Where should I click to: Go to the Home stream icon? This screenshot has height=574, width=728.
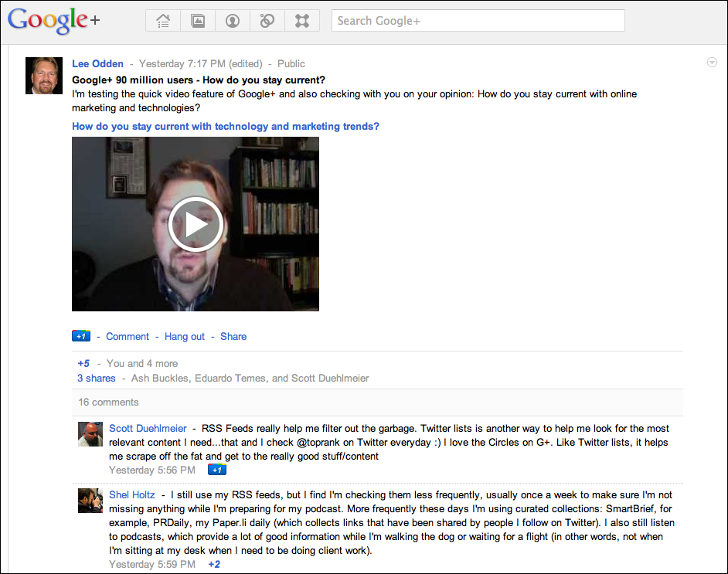coord(163,21)
